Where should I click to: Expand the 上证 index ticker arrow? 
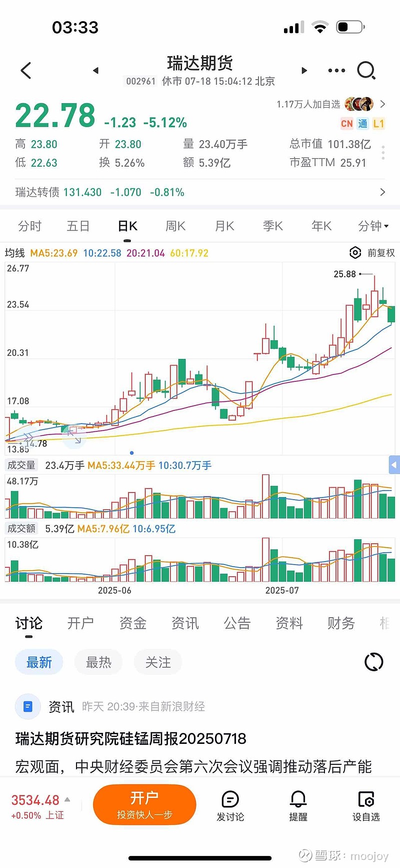[67, 799]
